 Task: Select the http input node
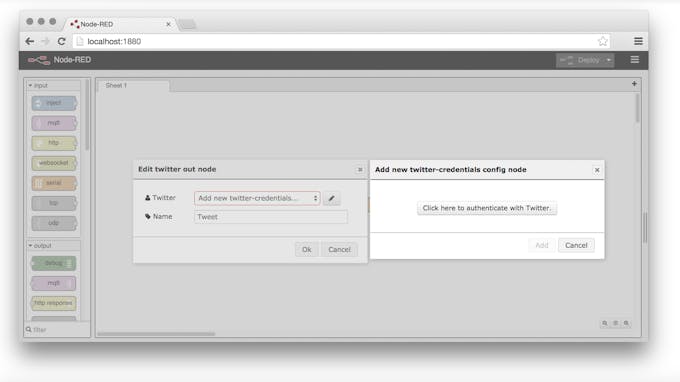coord(54,143)
